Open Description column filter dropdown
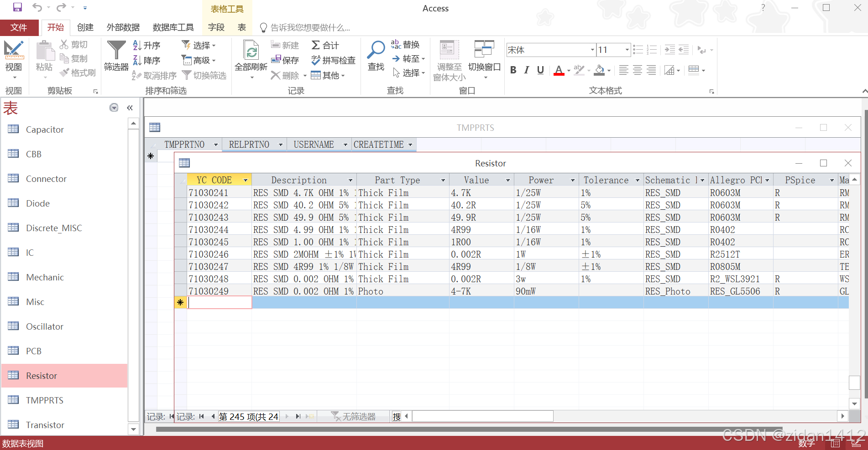Screen dimensions: 868x450 point(350,180)
